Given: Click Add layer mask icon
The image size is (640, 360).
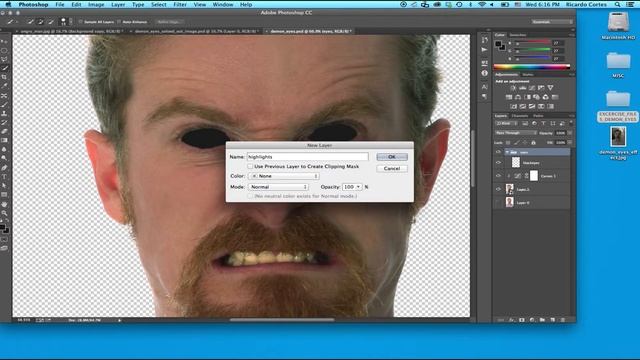Looking at the screenshot, I should (522, 320).
